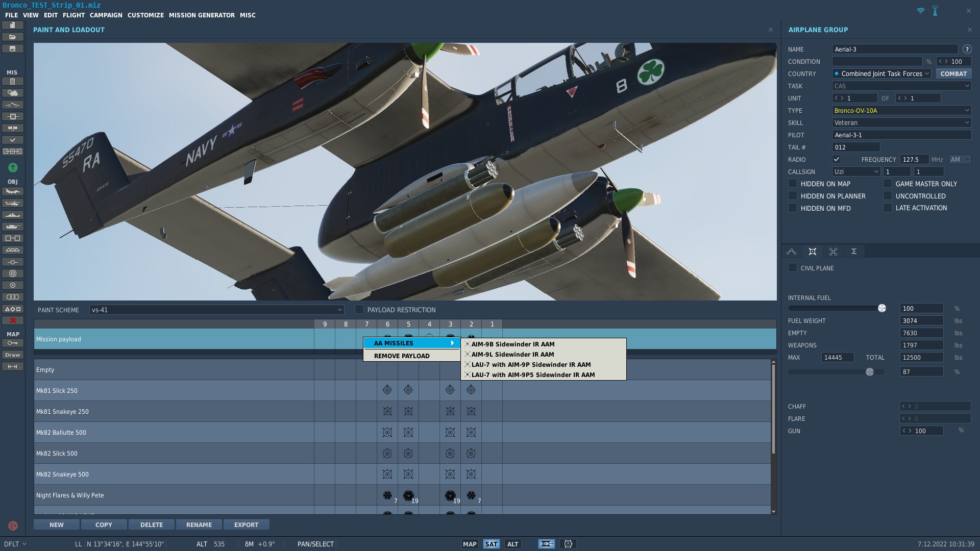Open the weather cloud settings icon

(13, 93)
